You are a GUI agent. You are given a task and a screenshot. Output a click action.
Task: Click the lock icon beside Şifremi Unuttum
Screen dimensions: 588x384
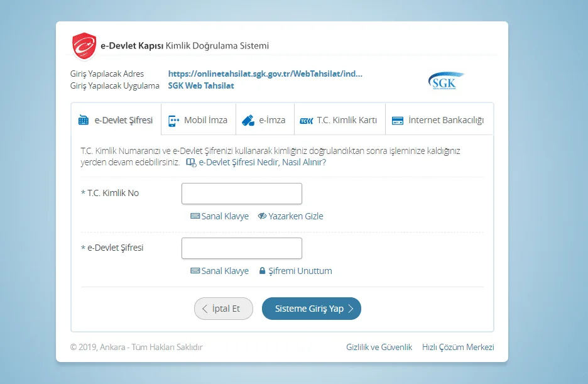pos(263,271)
